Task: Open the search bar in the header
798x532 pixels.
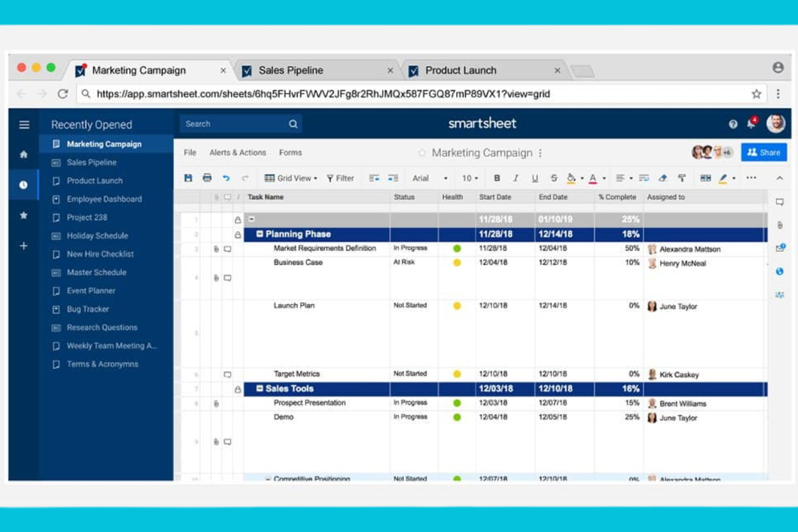Action: click(x=240, y=123)
